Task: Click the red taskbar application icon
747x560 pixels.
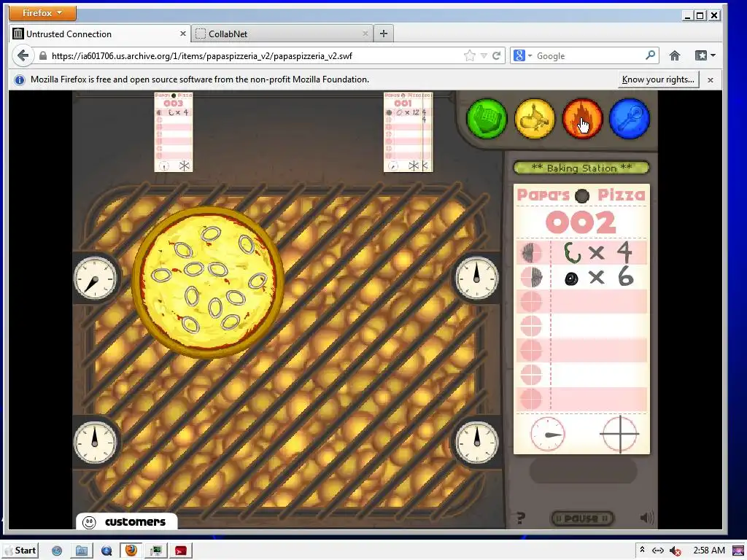Action: point(181,551)
